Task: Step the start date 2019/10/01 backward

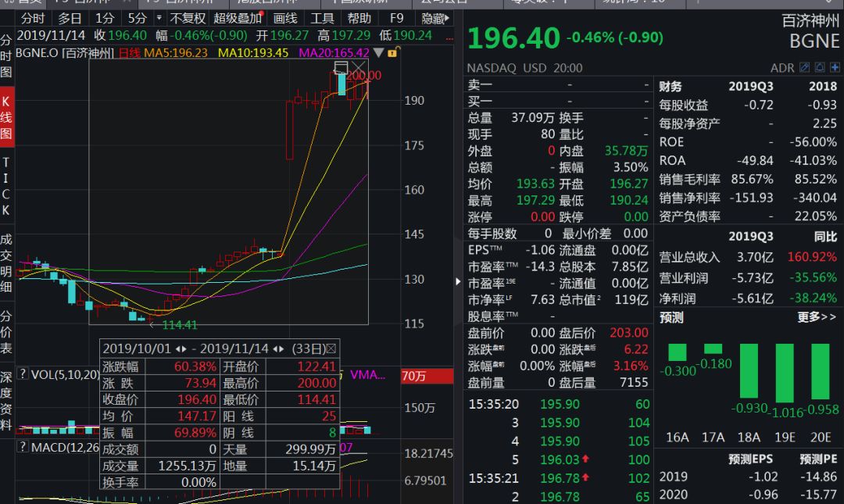Action: (177, 349)
